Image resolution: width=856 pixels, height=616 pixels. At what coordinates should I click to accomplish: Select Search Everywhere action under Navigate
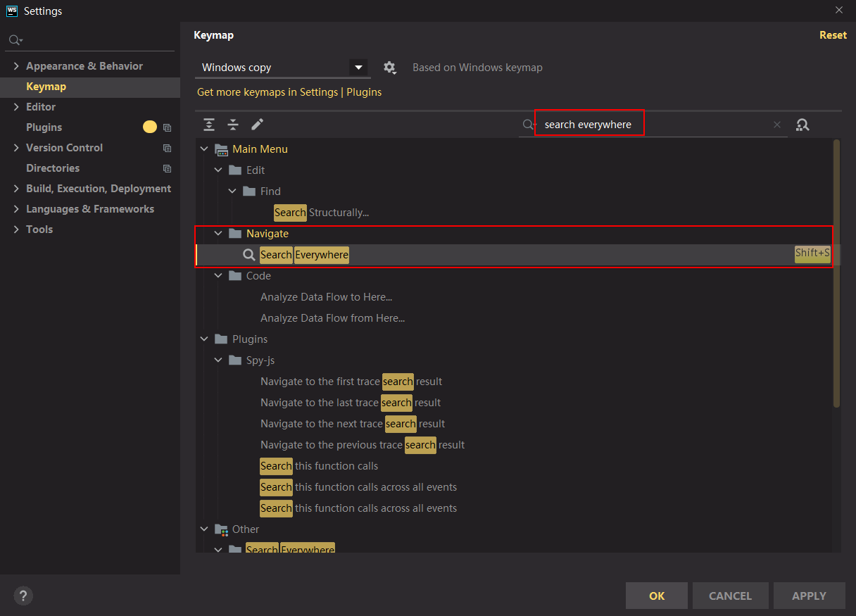tap(304, 255)
